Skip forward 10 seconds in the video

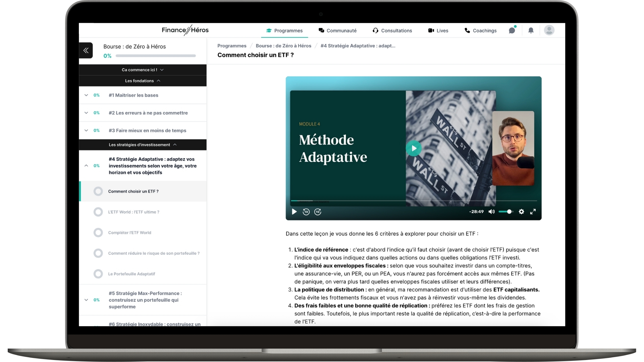click(x=318, y=212)
